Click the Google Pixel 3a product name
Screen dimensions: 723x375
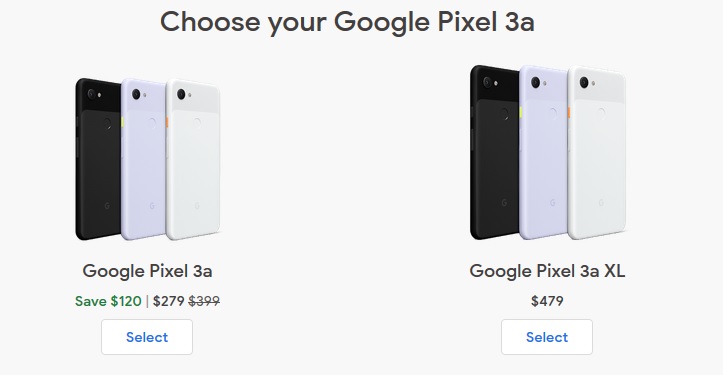[x=147, y=271]
